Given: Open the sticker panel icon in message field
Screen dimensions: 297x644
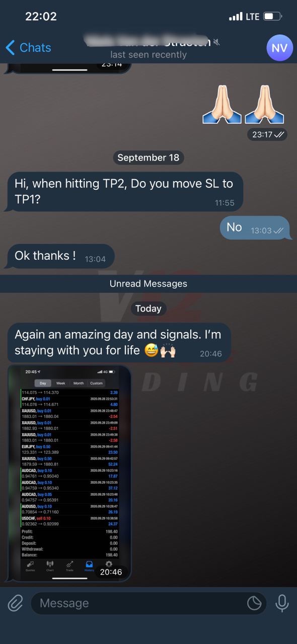Looking at the screenshot, I should (254, 603).
